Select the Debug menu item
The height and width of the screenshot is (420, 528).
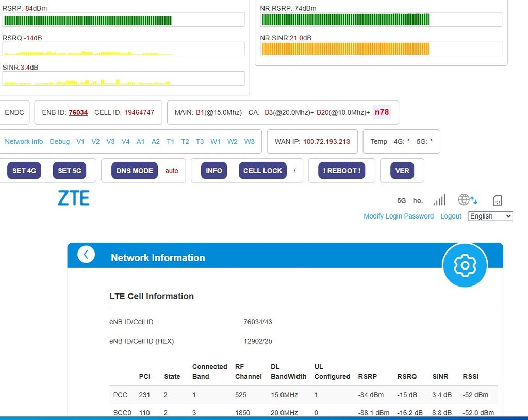click(x=59, y=141)
